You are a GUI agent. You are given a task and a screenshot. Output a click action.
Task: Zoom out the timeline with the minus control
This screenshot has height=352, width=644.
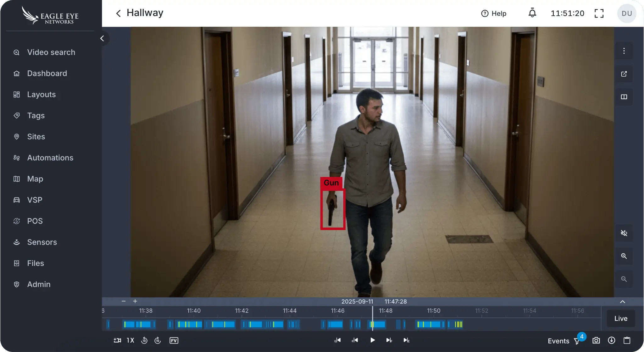[x=123, y=301]
